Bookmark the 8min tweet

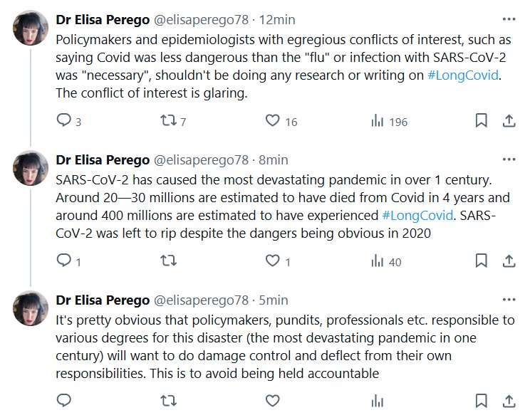coord(481,261)
